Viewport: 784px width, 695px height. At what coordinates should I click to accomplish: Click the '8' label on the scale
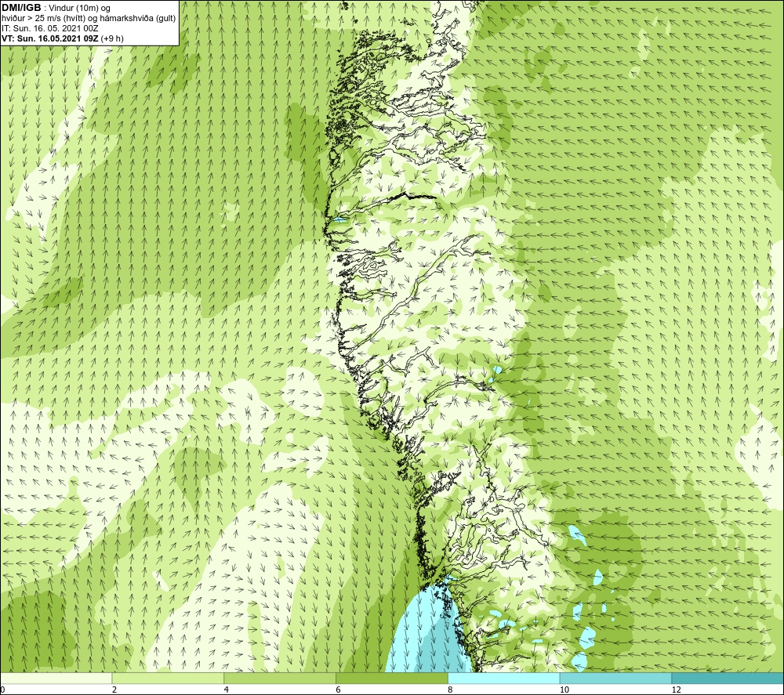pyautogui.click(x=451, y=690)
